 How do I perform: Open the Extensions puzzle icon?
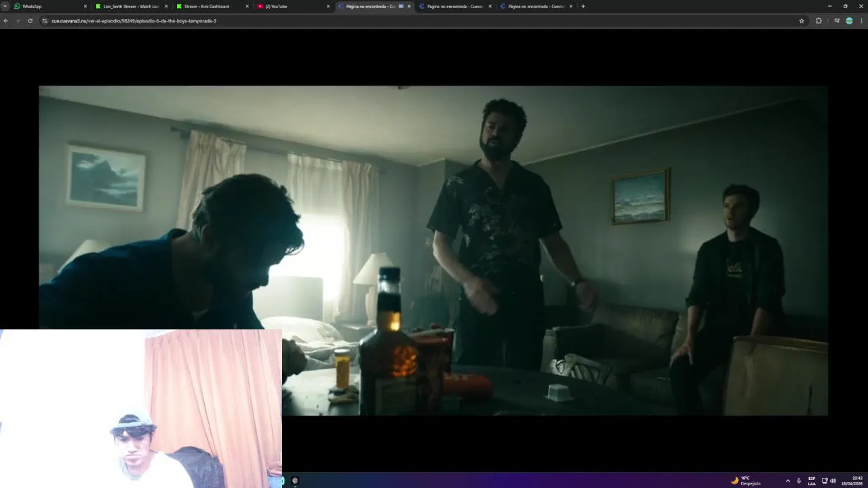818,21
